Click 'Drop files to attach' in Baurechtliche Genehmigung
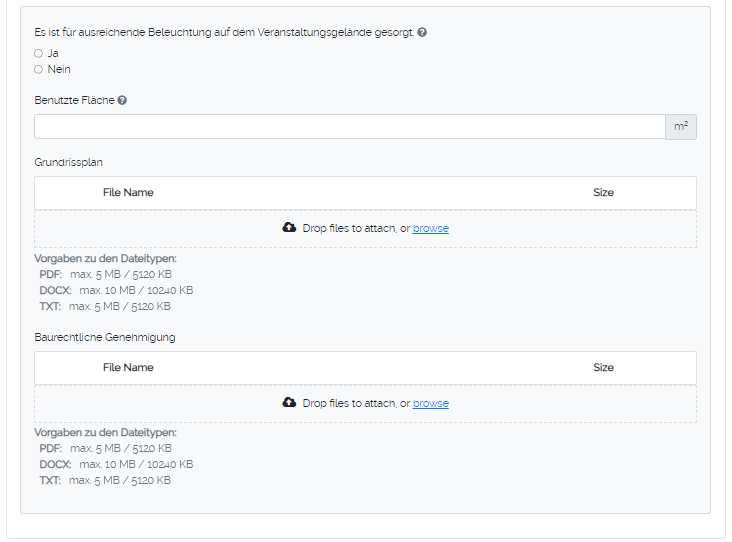 [349, 403]
